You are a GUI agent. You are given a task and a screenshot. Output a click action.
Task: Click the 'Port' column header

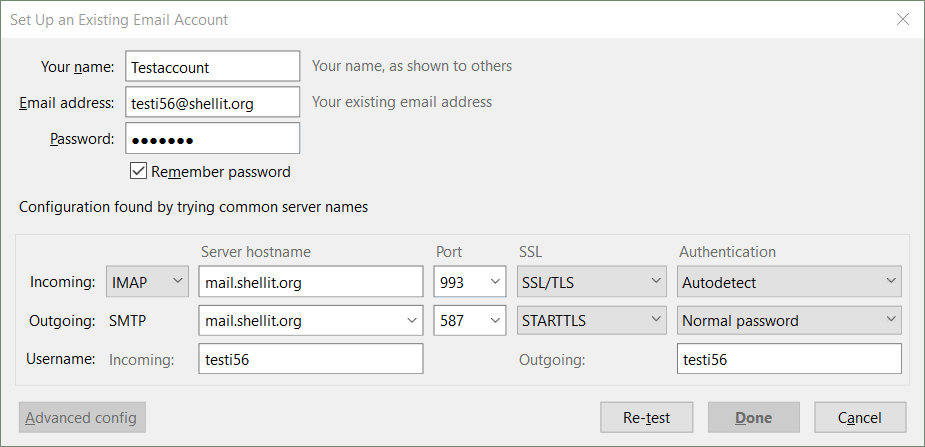tap(449, 252)
